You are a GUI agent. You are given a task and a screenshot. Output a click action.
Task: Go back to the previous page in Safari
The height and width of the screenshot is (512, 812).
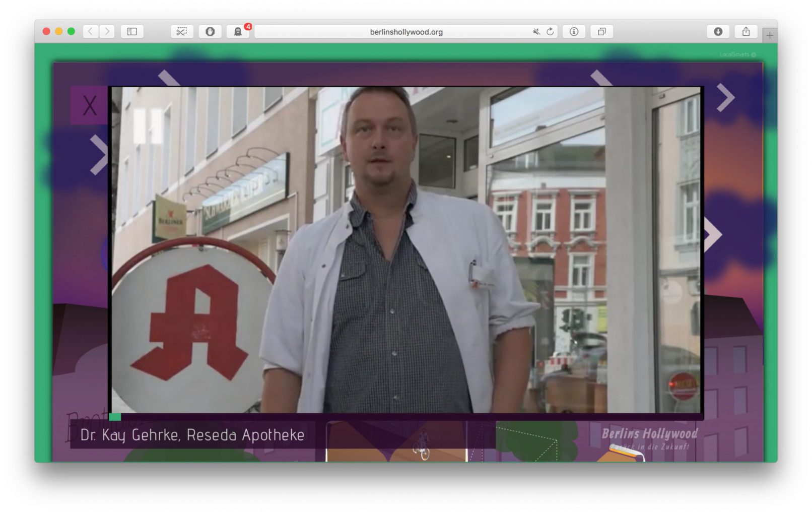click(90, 32)
